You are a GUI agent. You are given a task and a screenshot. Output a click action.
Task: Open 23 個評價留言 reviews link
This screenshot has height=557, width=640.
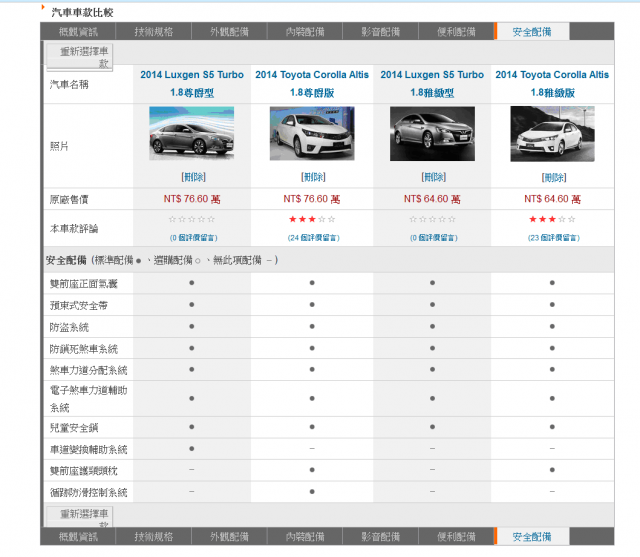pos(554,237)
